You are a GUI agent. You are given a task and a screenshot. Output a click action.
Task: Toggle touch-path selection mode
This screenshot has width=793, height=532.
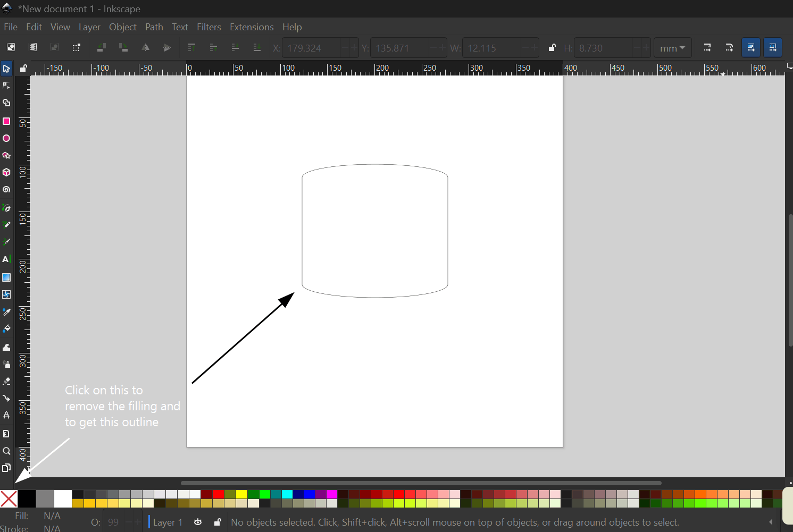coord(76,47)
